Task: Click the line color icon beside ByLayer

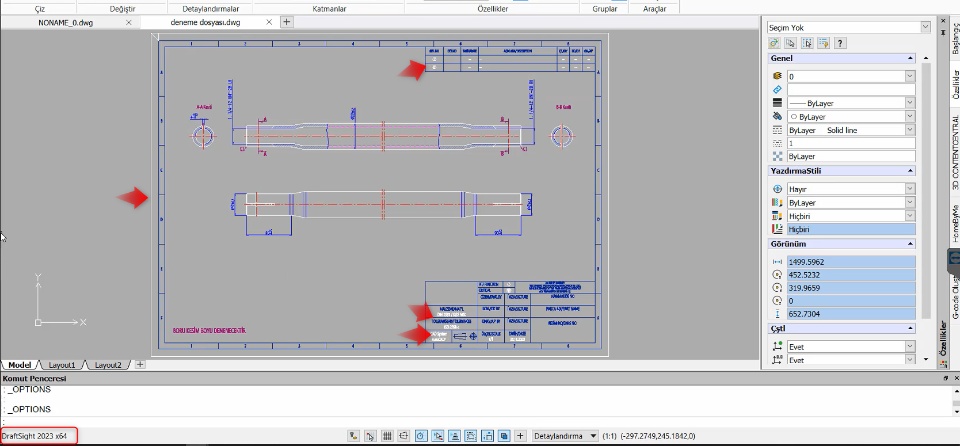Action: (x=778, y=103)
